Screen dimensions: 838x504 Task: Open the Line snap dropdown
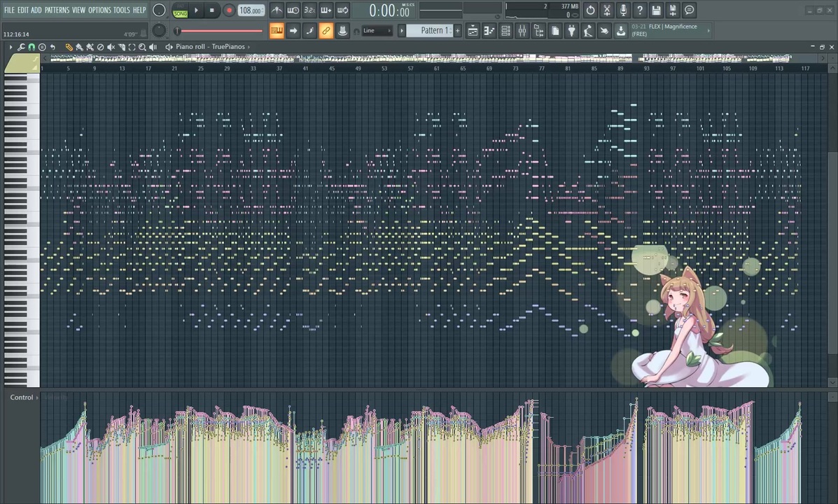377,31
